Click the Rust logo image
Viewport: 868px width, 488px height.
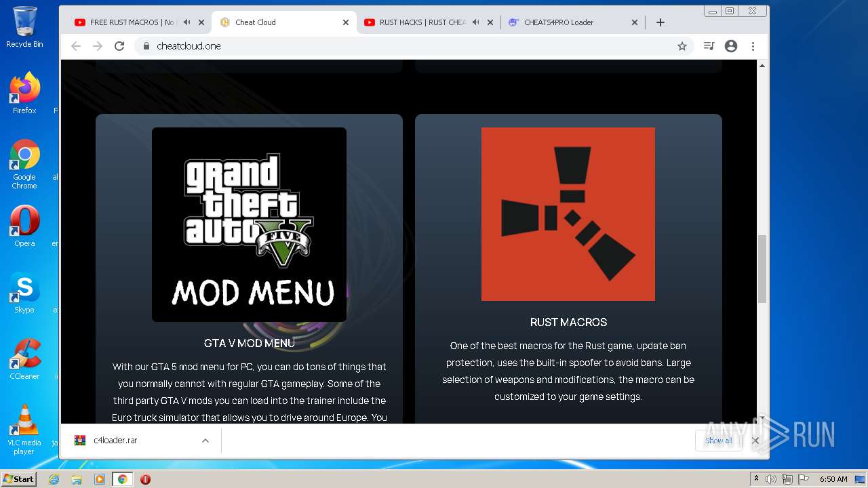click(568, 214)
